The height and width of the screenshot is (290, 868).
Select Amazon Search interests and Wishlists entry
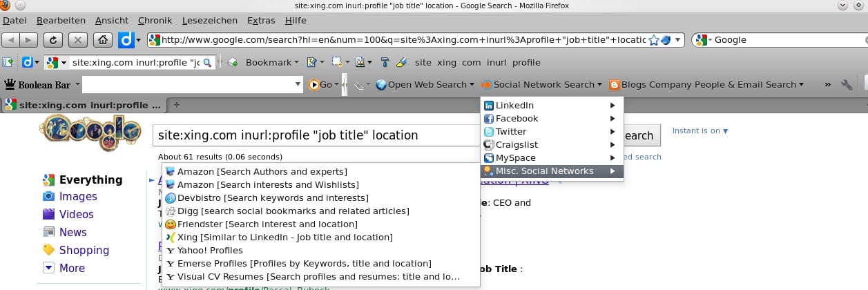(x=321, y=184)
